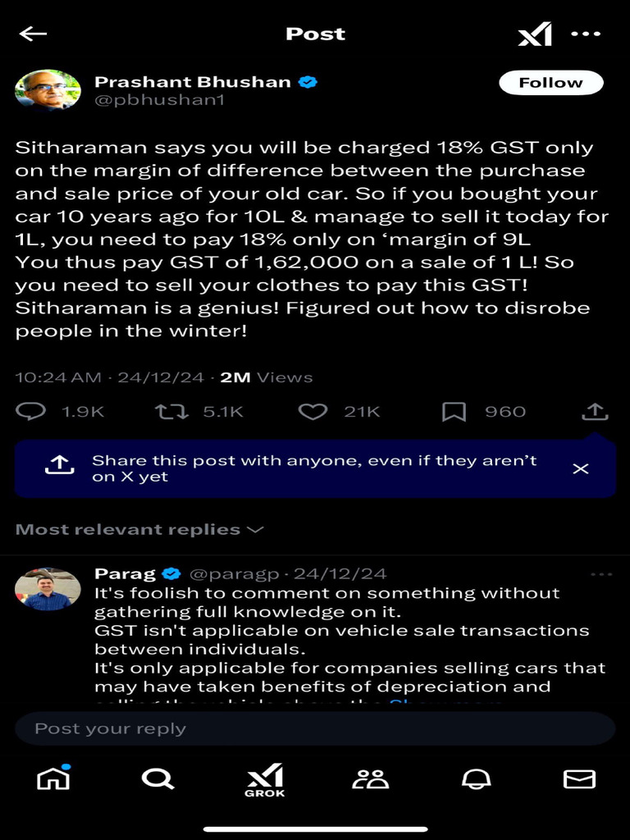Open Messages envelope tab
The width and height of the screenshot is (630, 840).
[x=579, y=778]
